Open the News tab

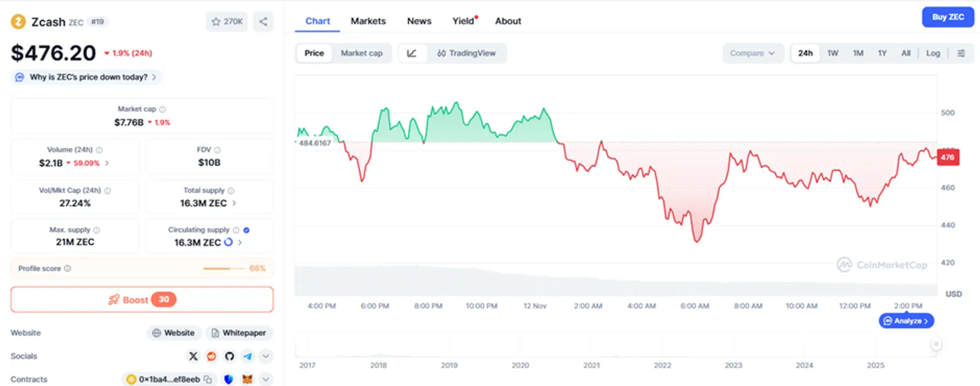click(419, 21)
